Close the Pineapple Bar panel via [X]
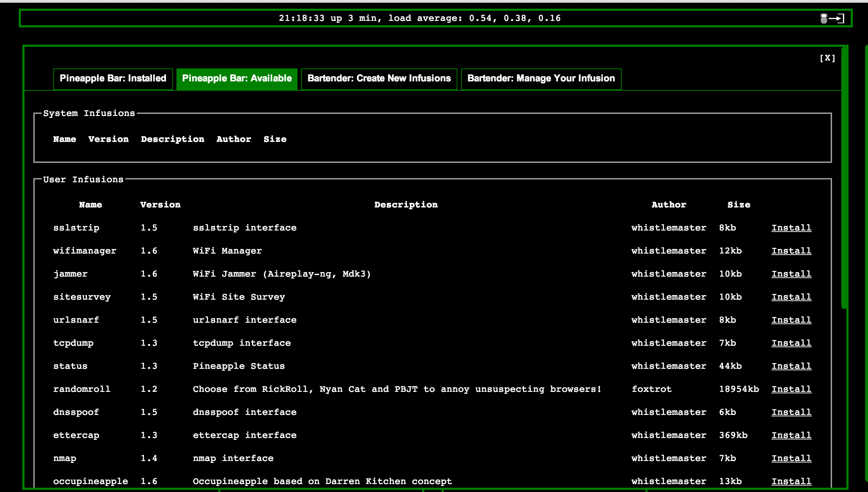 tap(827, 58)
